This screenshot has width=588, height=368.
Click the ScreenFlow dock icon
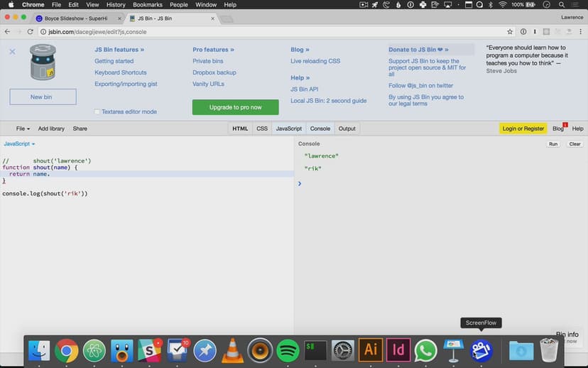[481, 350]
